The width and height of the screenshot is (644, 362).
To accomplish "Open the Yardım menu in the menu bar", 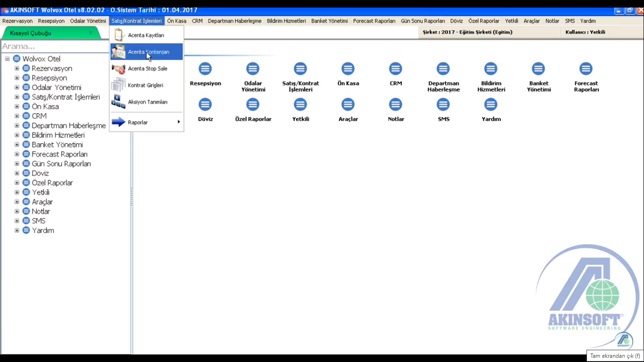I will (588, 21).
